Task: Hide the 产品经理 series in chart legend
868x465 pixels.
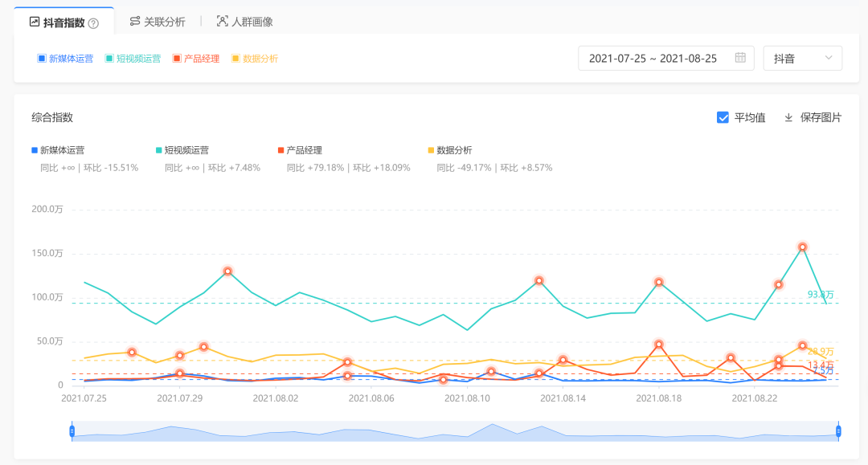Action: (x=300, y=150)
